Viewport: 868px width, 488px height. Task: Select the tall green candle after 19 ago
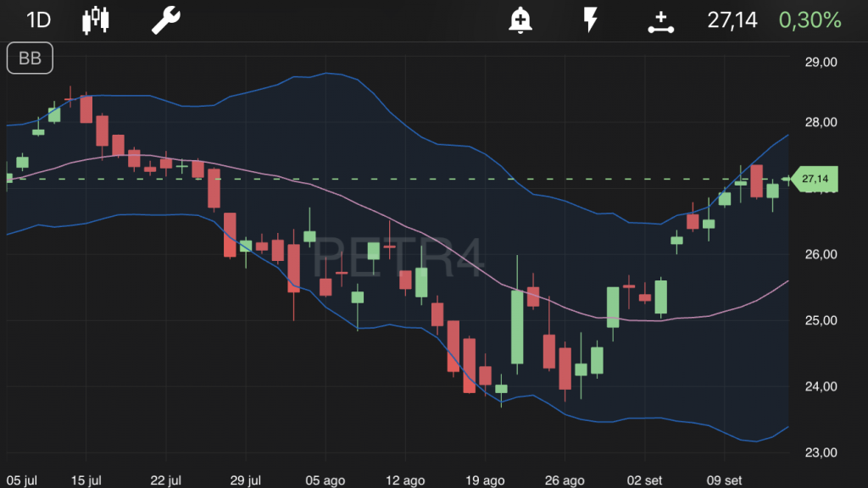[x=517, y=327]
